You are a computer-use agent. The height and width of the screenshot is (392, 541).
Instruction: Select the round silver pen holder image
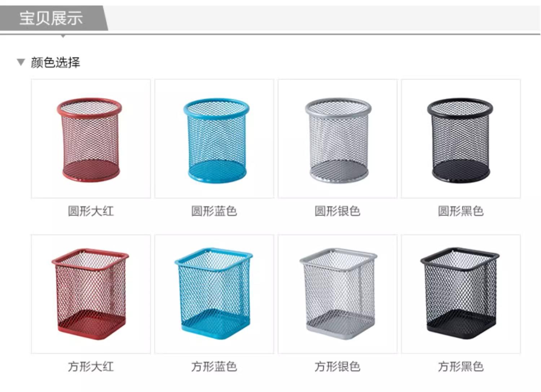338,139
